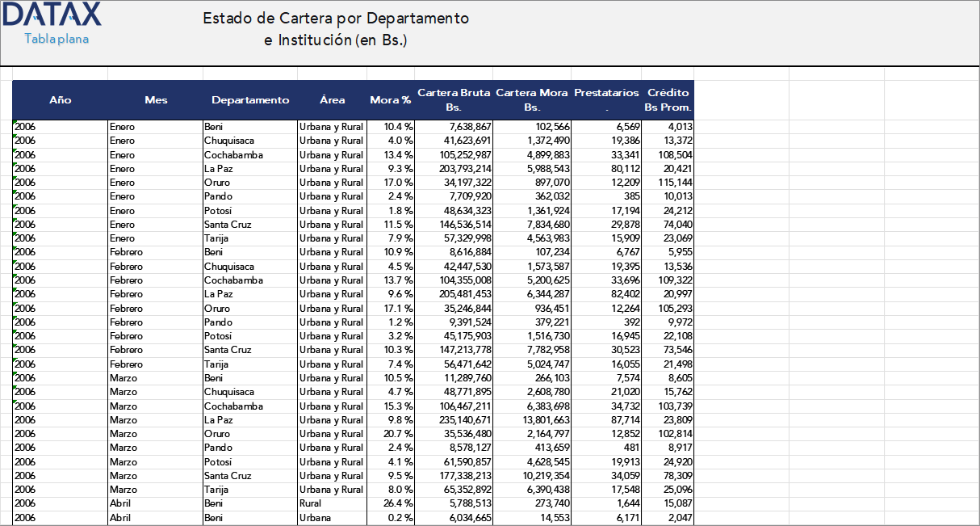Select cell with value 42,447,530

tap(454, 267)
